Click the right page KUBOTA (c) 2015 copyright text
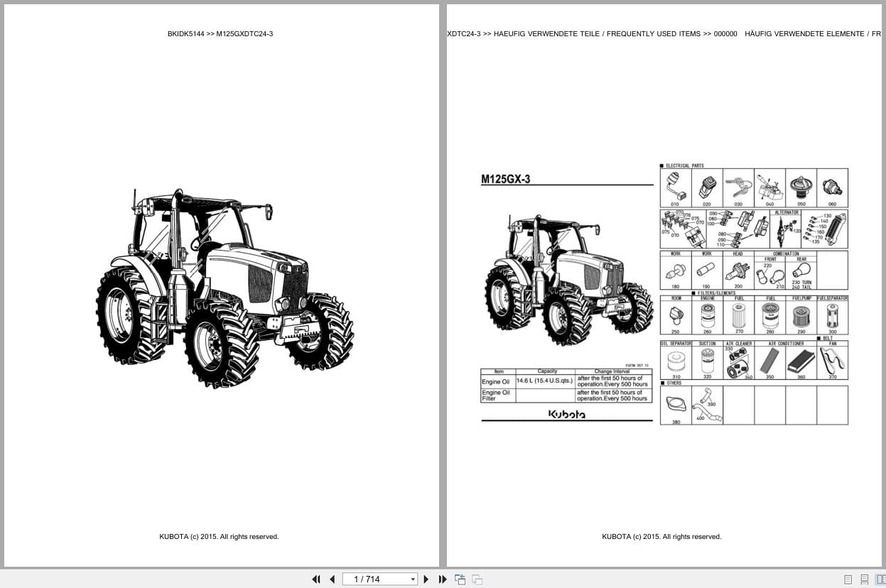The image size is (886, 588). pyautogui.click(x=661, y=537)
